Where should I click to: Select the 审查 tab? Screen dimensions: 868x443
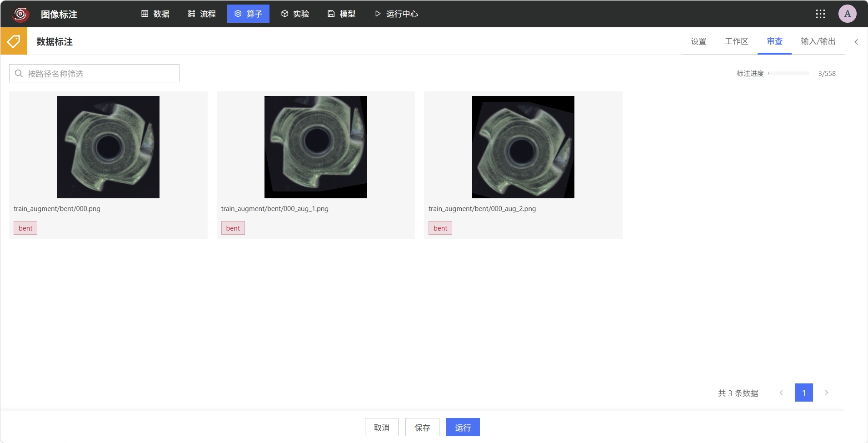tap(774, 41)
